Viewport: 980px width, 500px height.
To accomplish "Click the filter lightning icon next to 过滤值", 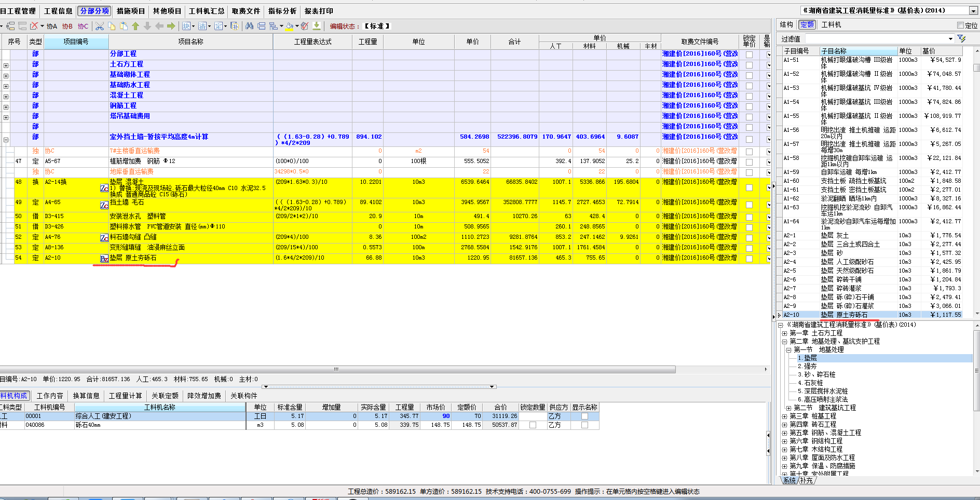I will (961, 39).
